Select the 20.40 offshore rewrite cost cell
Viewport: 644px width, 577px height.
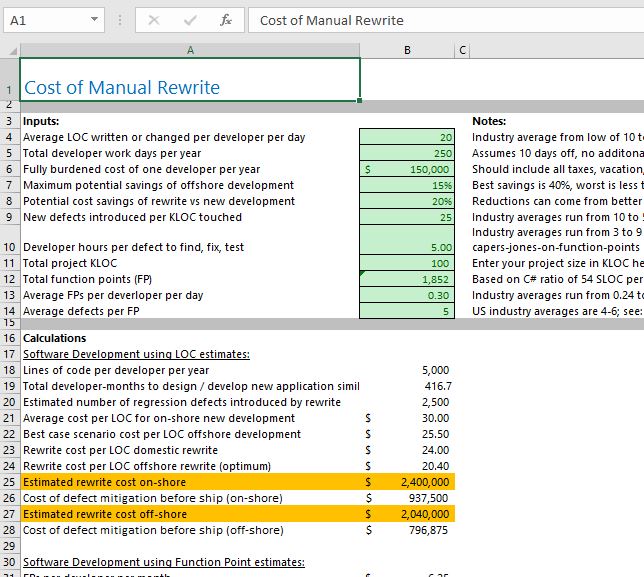click(x=407, y=466)
